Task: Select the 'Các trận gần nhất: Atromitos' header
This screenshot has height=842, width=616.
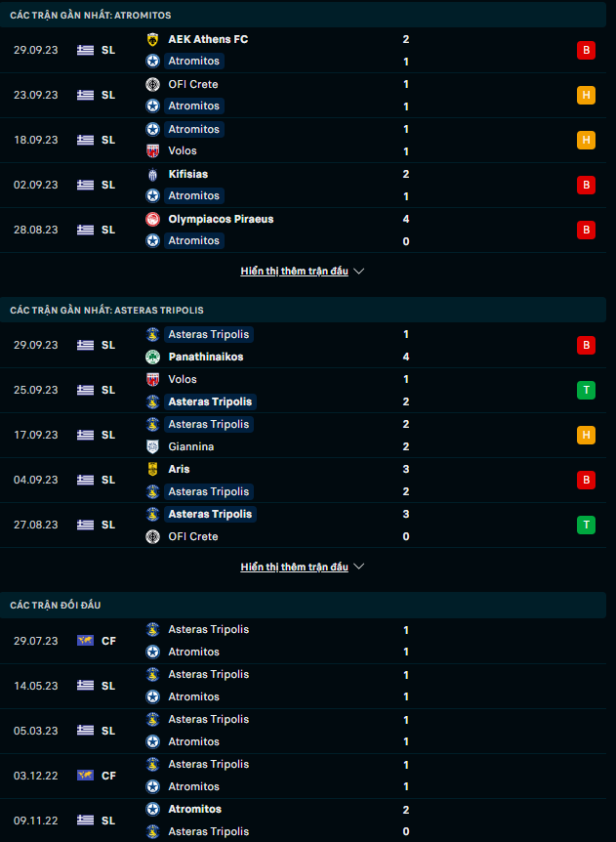Action: point(91,16)
